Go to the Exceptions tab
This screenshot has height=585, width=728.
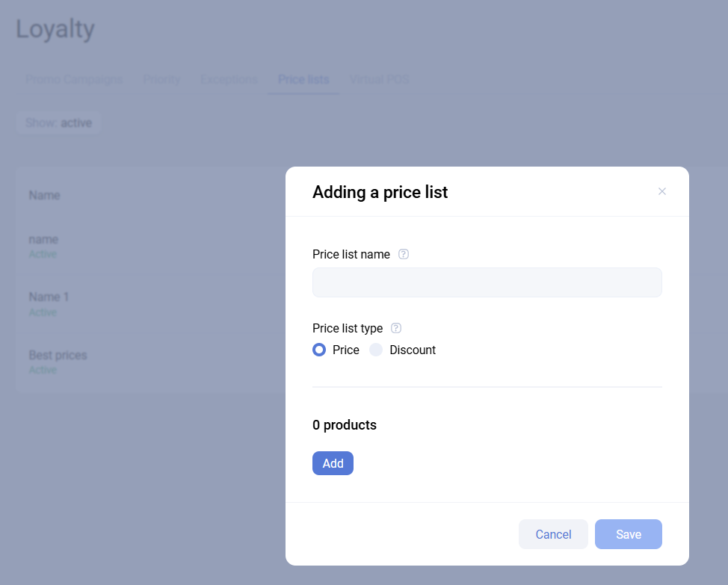pos(229,79)
